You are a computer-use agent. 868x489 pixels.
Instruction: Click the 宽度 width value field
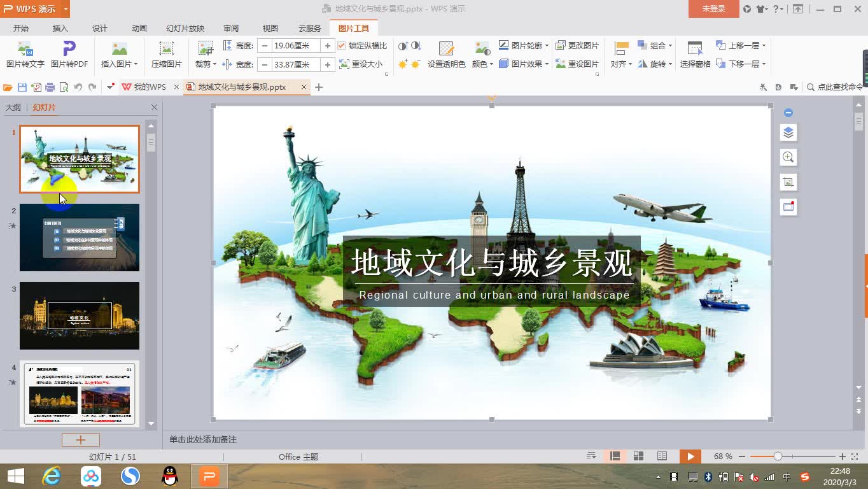(295, 64)
